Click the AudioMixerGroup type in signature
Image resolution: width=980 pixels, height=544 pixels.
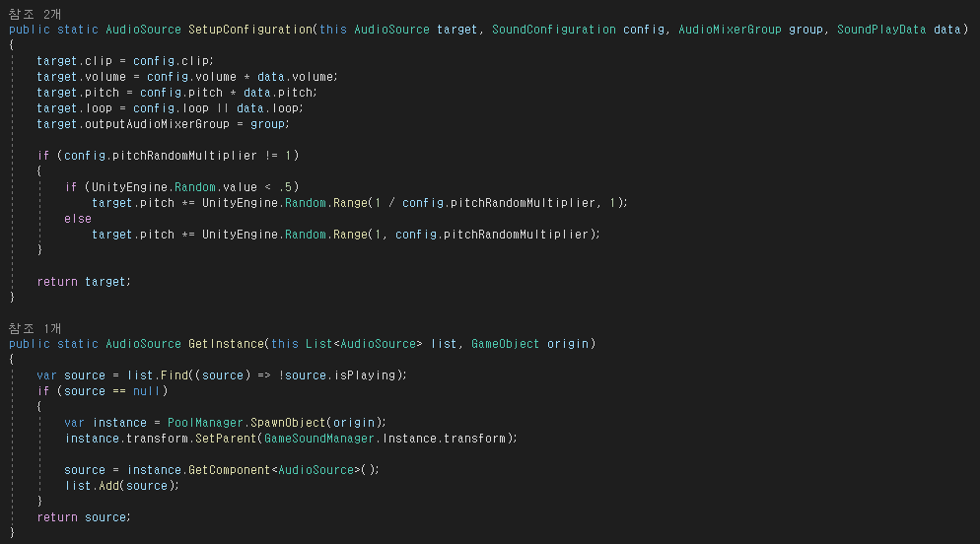[x=730, y=30]
